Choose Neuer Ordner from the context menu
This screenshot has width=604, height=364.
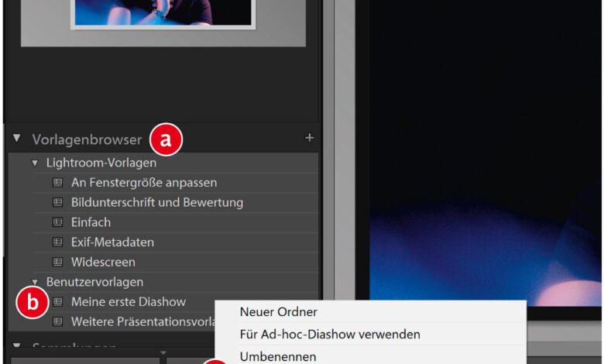point(279,311)
